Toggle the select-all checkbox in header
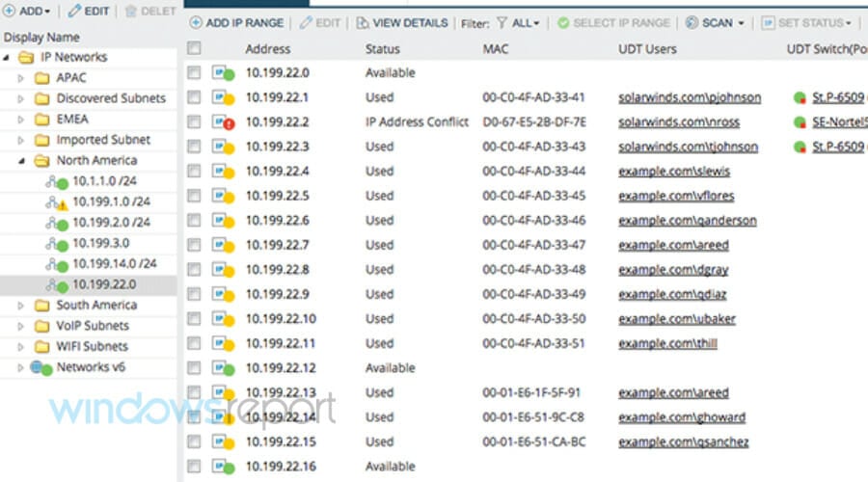Viewport: 868px width, 482px height. point(195,48)
